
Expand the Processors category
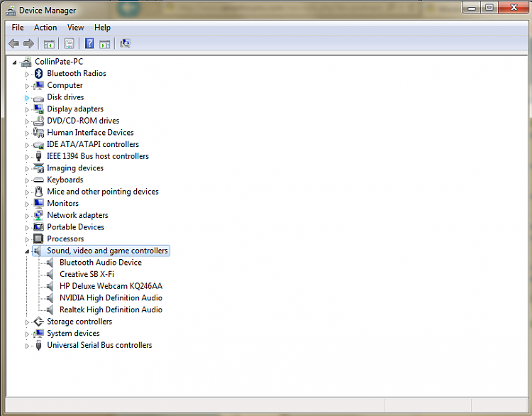[27, 239]
